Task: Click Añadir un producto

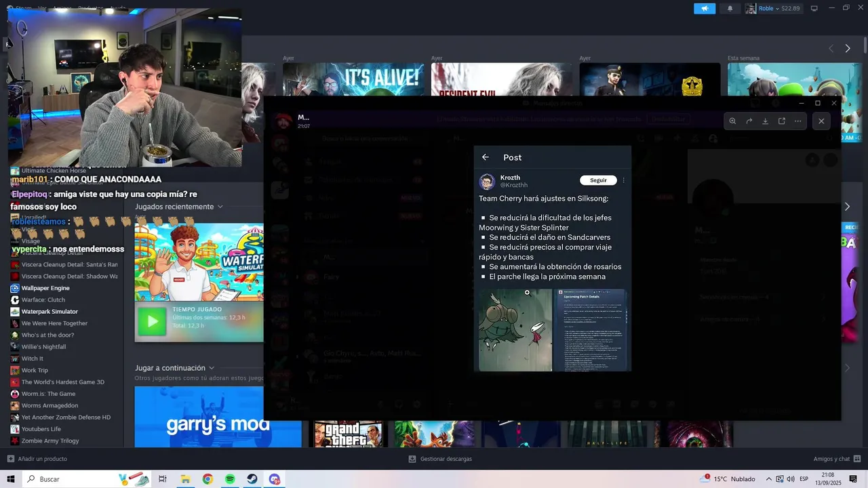Action: coord(37,459)
